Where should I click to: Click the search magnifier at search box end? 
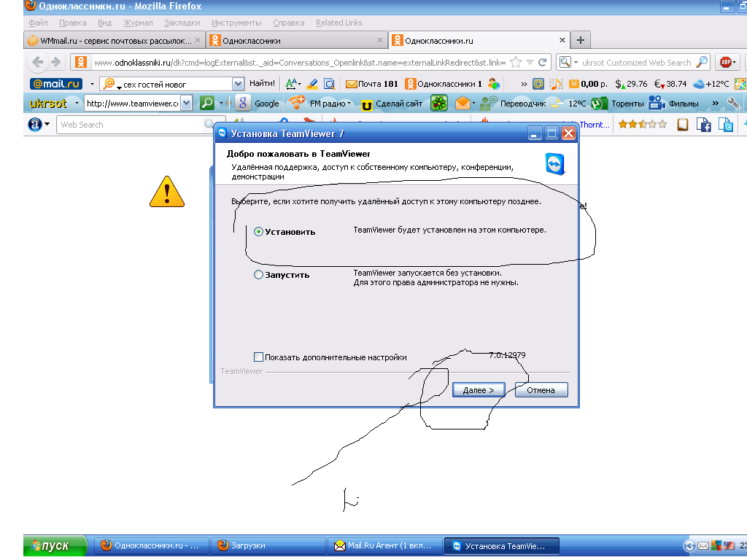701,63
